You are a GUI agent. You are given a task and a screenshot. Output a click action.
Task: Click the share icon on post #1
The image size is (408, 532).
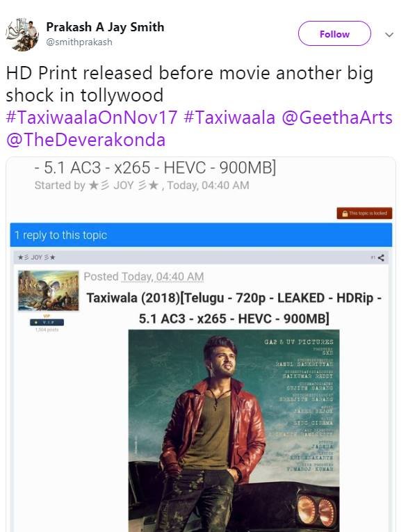pos(381,258)
